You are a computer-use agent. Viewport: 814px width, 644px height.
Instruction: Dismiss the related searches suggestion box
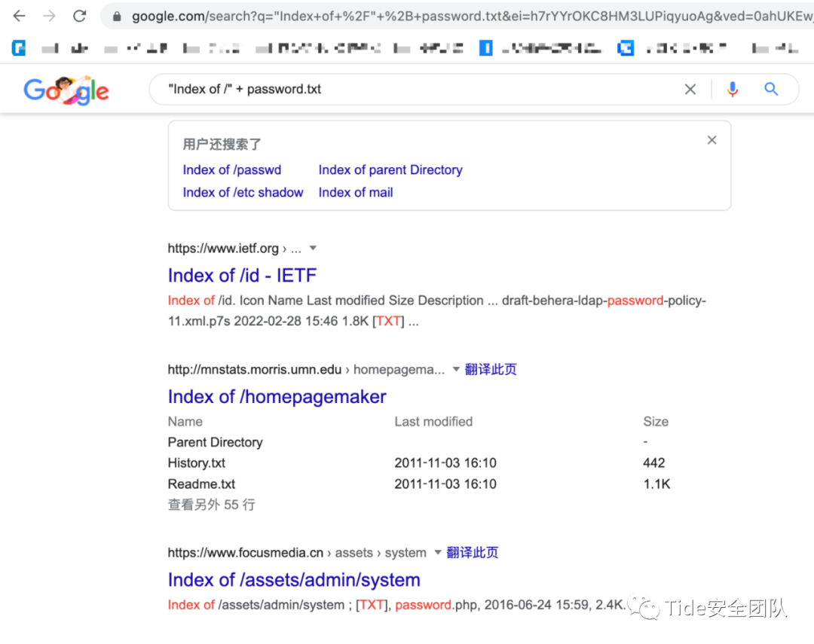pos(711,139)
